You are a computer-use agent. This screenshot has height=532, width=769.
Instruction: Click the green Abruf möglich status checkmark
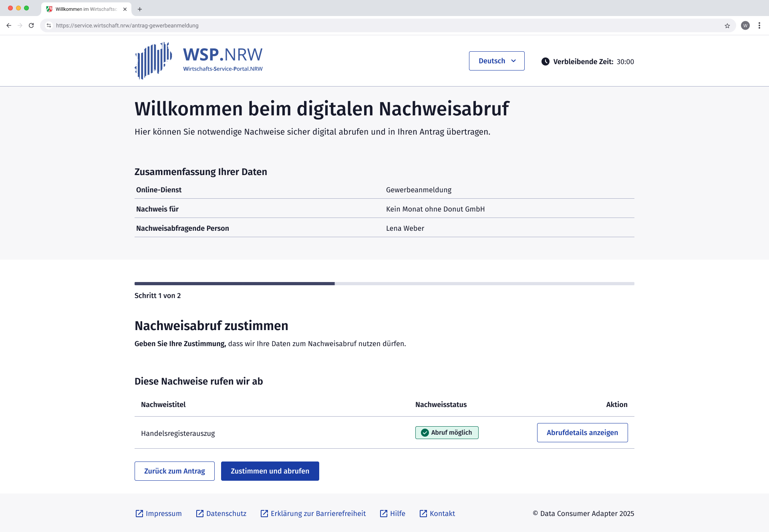pyautogui.click(x=425, y=433)
